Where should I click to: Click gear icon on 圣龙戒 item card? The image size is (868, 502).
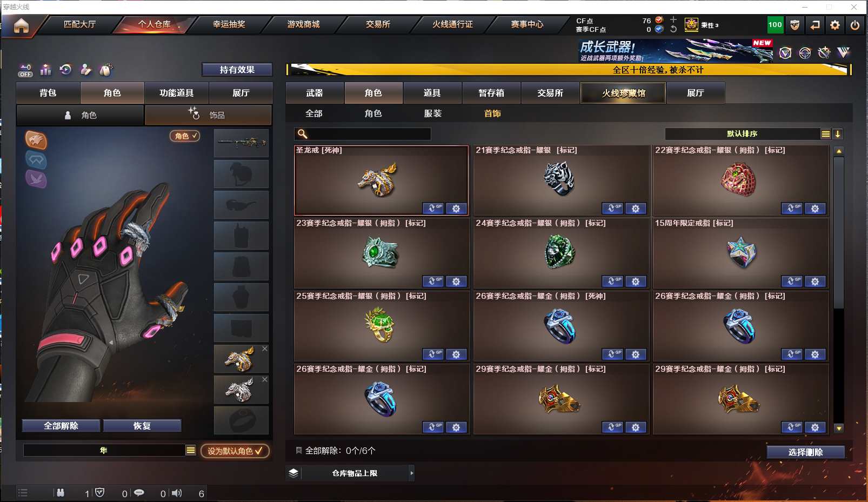[x=456, y=209]
